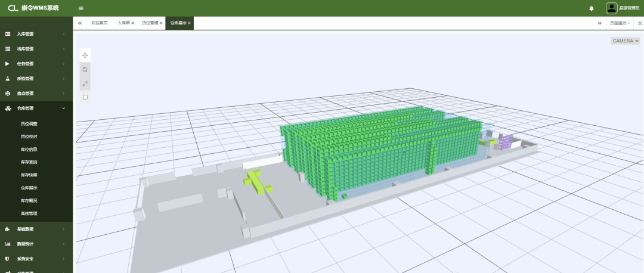Switch to the 入库单 tab

123,23
